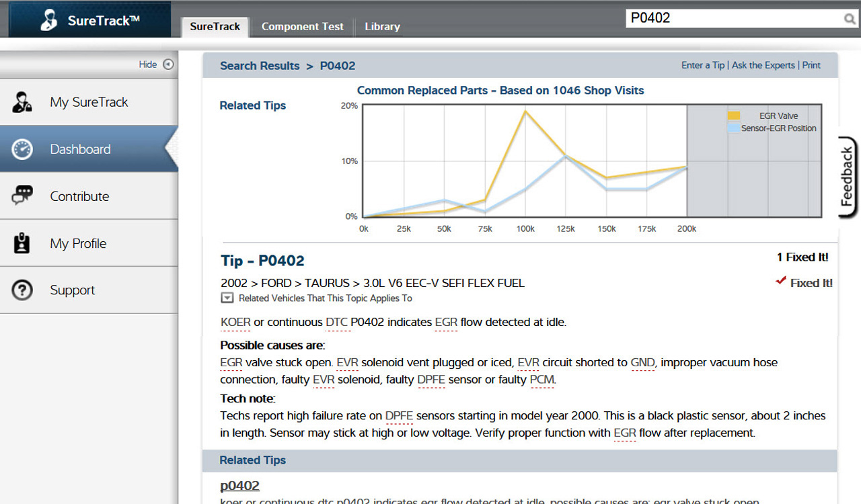Click the SureTrack logo icon
The image size is (861, 504).
(49, 19)
